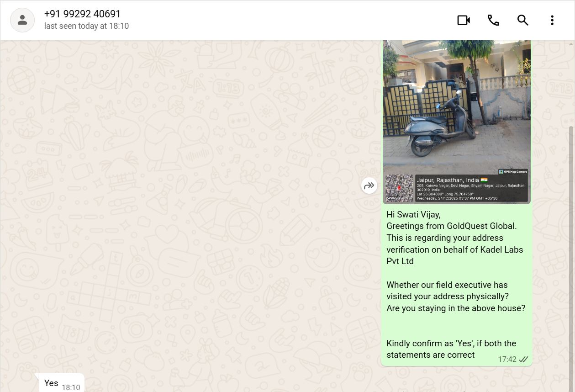Click the GPS Map Camera badge on the photo
575x392 pixels.
tap(513, 172)
